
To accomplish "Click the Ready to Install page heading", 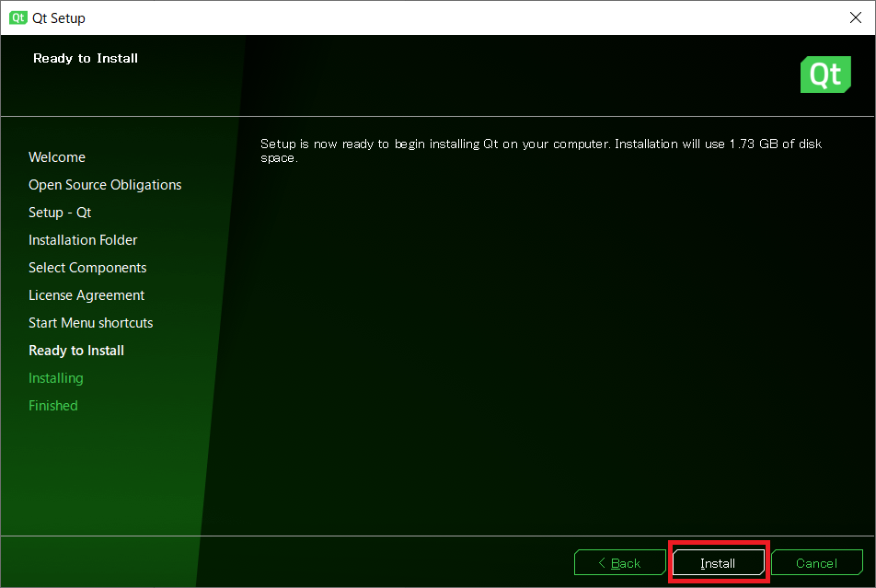I will pyautogui.click(x=86, y=58).
